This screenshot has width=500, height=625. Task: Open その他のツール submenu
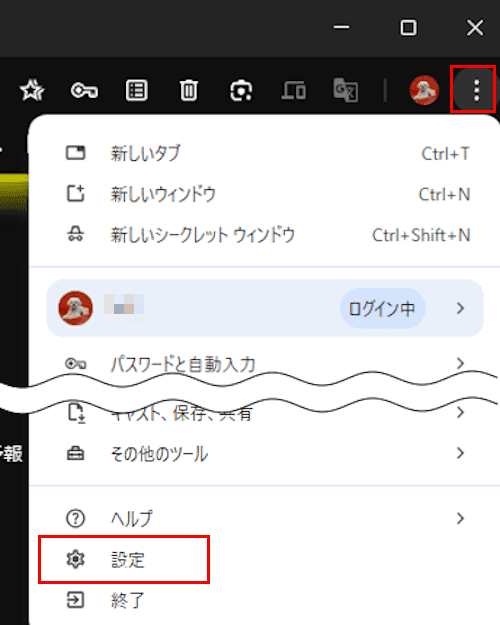264,453
